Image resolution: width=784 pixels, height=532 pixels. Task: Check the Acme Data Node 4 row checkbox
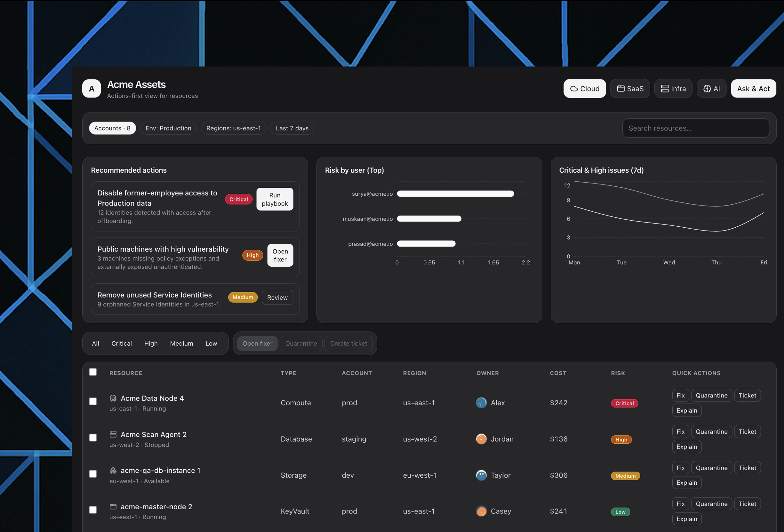(x=93, y=401)
